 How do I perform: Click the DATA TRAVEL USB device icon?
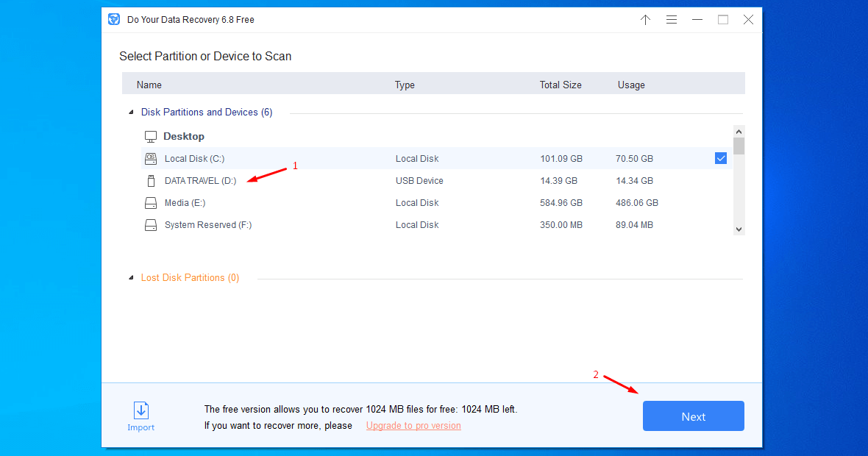(x=151, y=181)
